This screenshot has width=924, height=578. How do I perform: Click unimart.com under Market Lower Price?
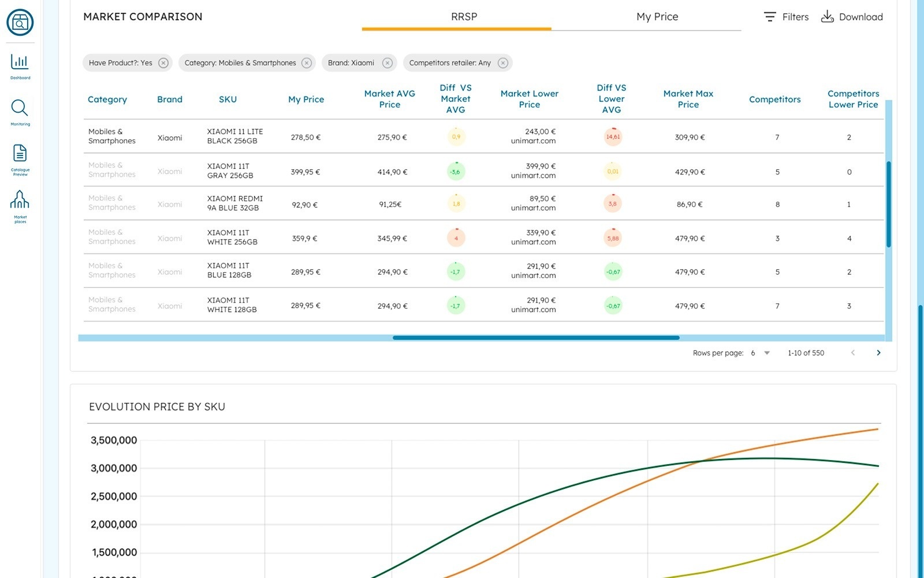pyautogui.click(x=533, y=141)
